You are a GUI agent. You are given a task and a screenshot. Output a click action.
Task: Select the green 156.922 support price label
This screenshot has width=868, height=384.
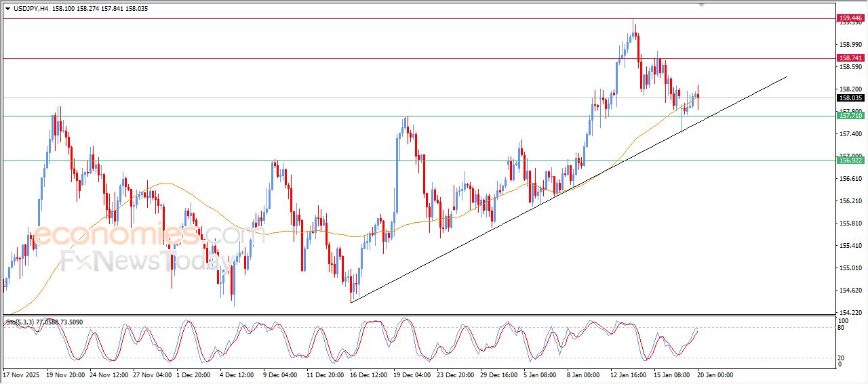[850, 160]
